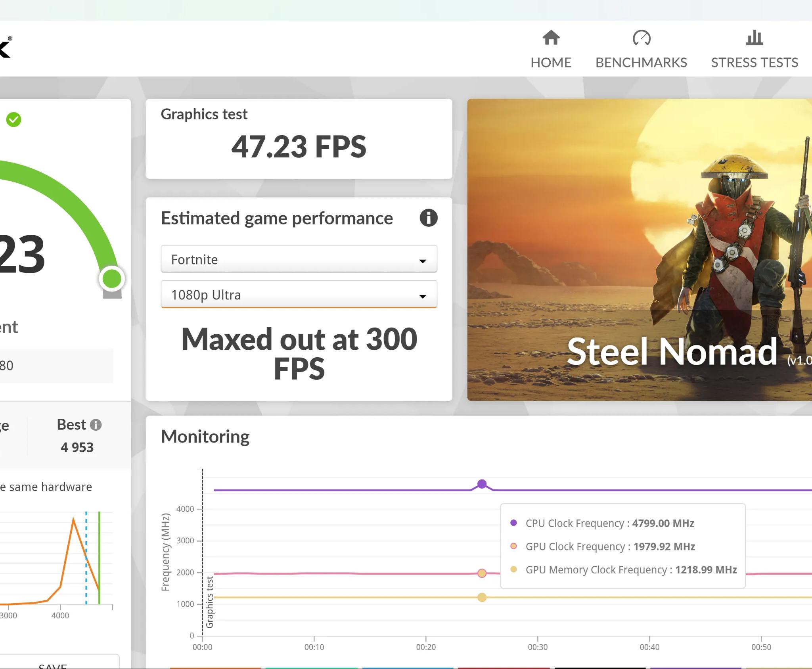Open the STRESS TESTS tab
812x669 pixels.
(755, 49)
